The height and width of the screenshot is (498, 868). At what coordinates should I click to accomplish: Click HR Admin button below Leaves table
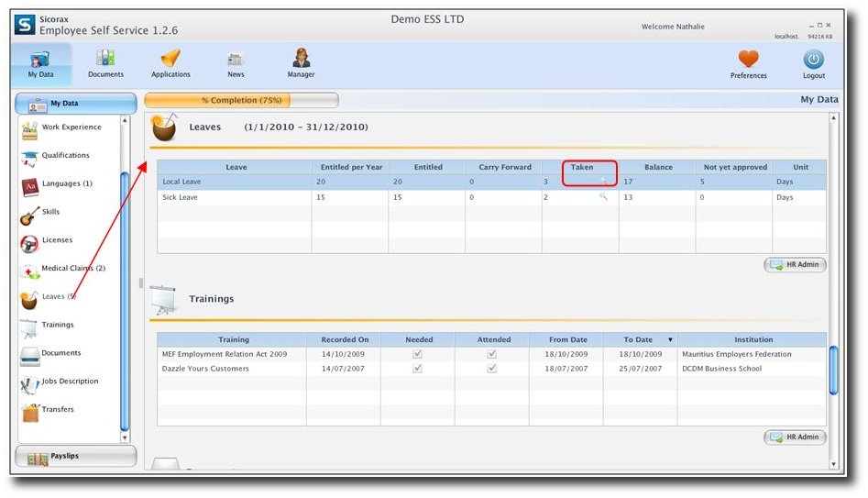795,265
